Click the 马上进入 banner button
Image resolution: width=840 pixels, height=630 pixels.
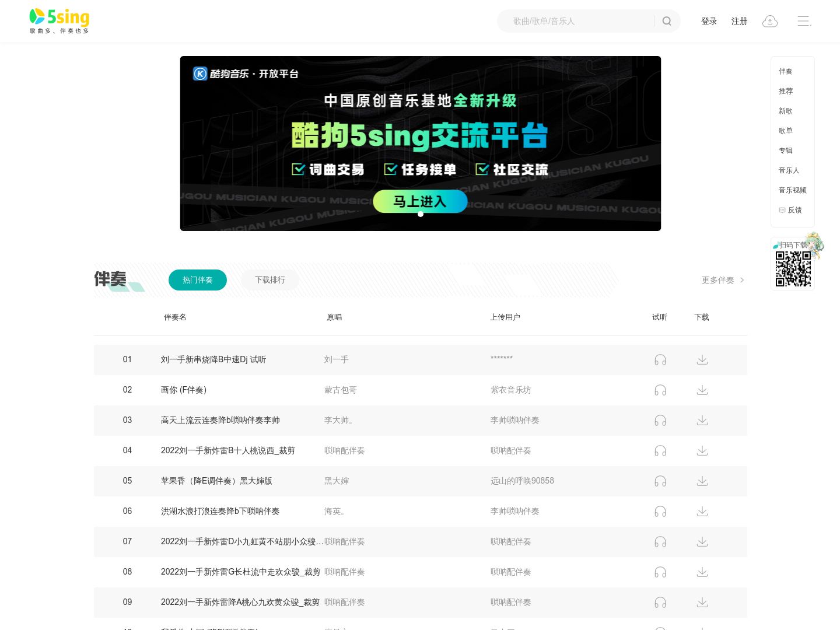coord(420,201)
